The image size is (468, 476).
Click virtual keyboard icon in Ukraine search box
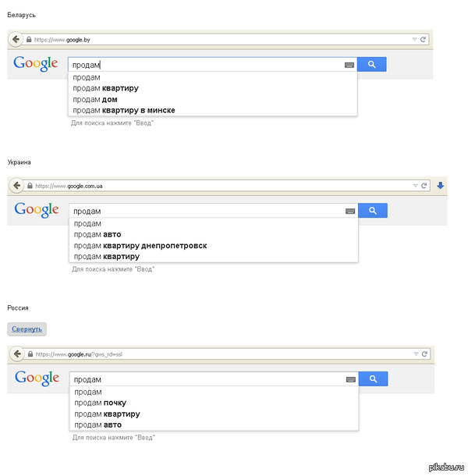[x=350, y=211]
